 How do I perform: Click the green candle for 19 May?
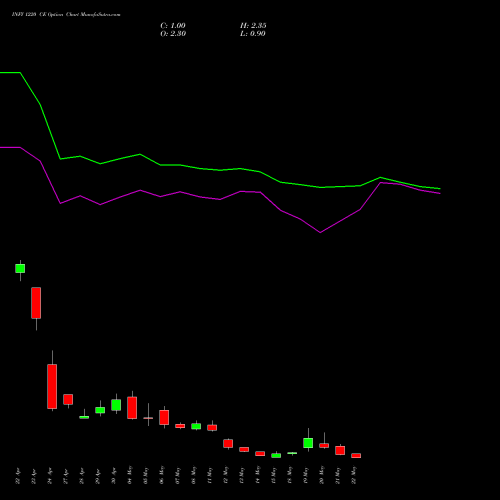point(308,443)
